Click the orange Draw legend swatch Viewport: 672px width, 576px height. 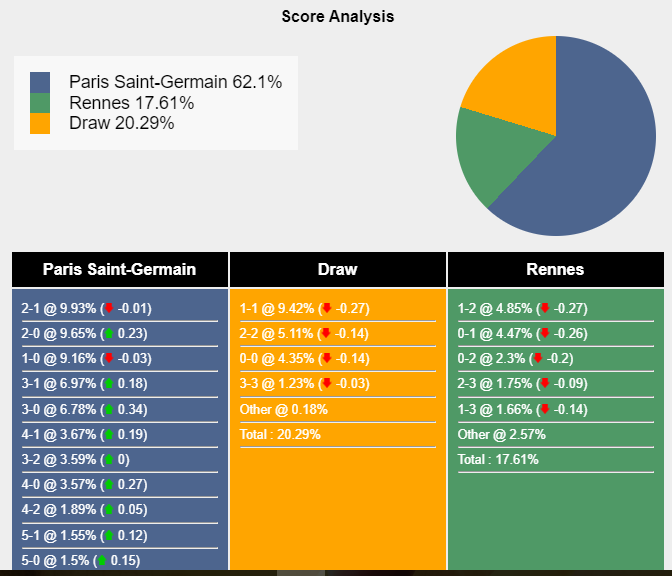[40, 123]
